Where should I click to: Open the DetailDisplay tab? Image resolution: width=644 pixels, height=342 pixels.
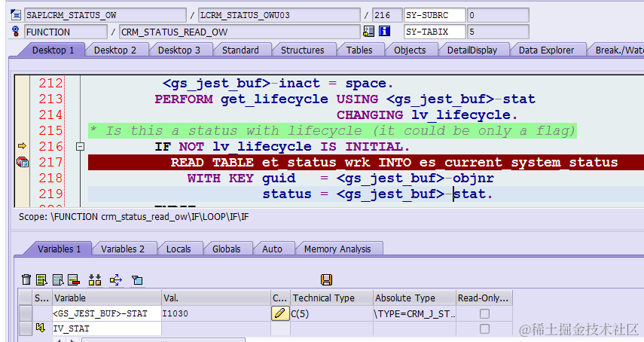[x=472, y=50]
